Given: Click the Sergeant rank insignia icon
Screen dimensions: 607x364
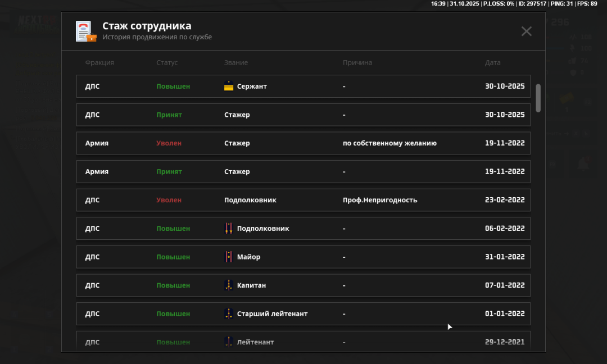Looking at the screenshot, I should tap(229, 87).
